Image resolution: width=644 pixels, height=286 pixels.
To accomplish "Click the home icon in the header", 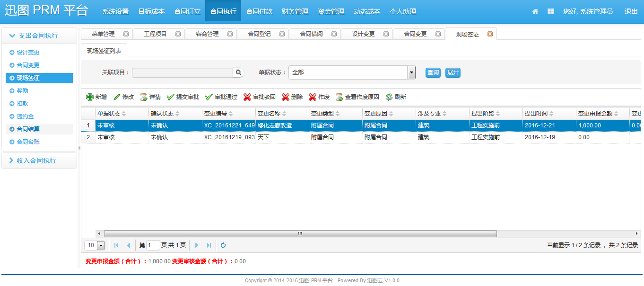I will click(535, 11).
